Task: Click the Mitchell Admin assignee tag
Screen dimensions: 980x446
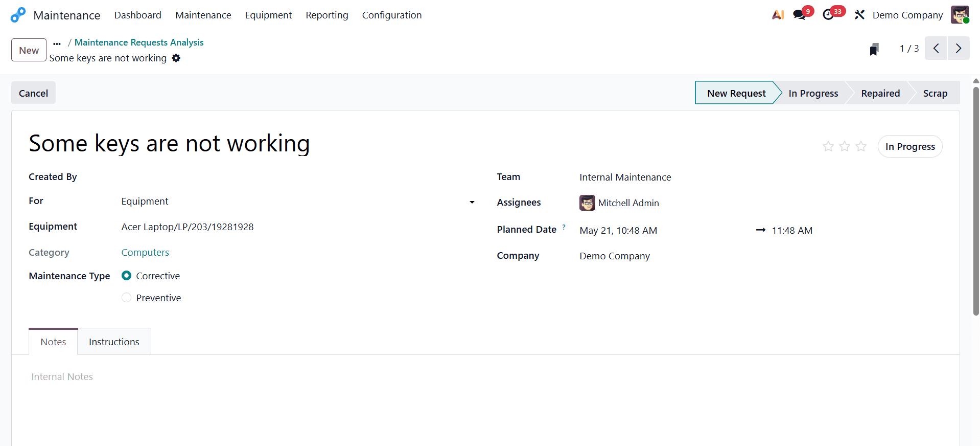Action: coord(619,203)
